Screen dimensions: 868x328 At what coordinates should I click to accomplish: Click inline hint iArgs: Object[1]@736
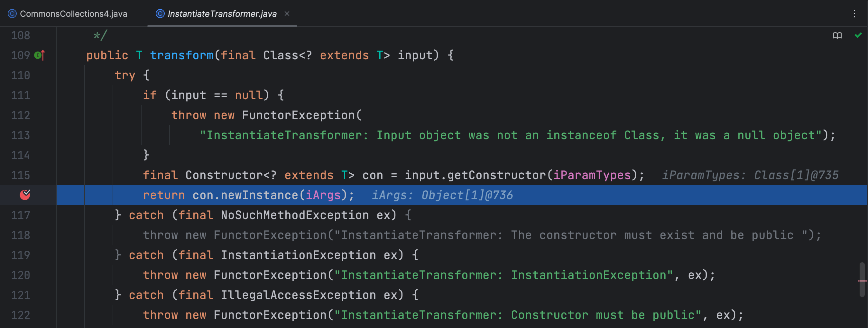pos(442,195)
